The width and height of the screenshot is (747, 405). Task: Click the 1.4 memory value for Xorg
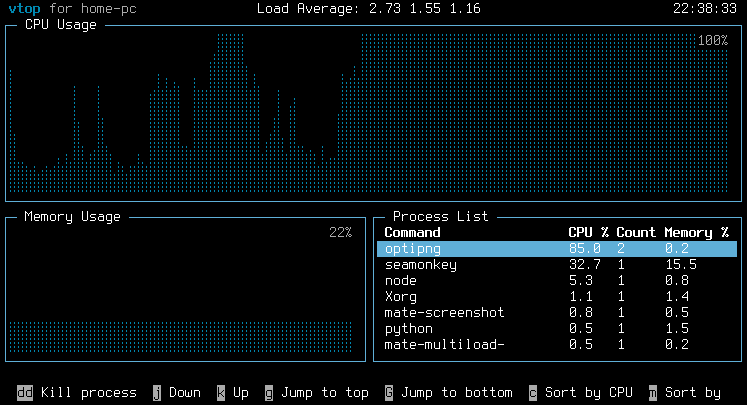pyautogui.click(x=677, y=297)
